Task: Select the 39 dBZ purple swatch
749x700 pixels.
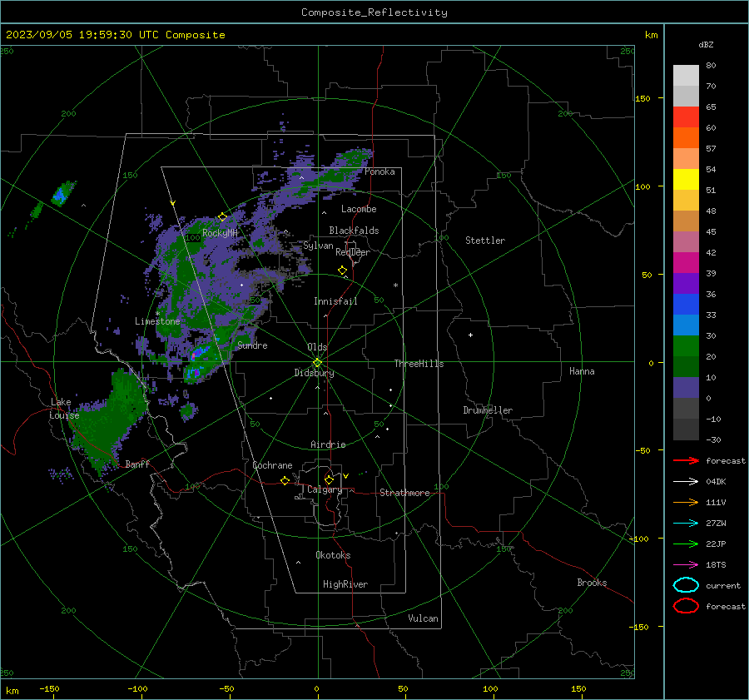Action: pyautogui.click(x=686, y=283)
